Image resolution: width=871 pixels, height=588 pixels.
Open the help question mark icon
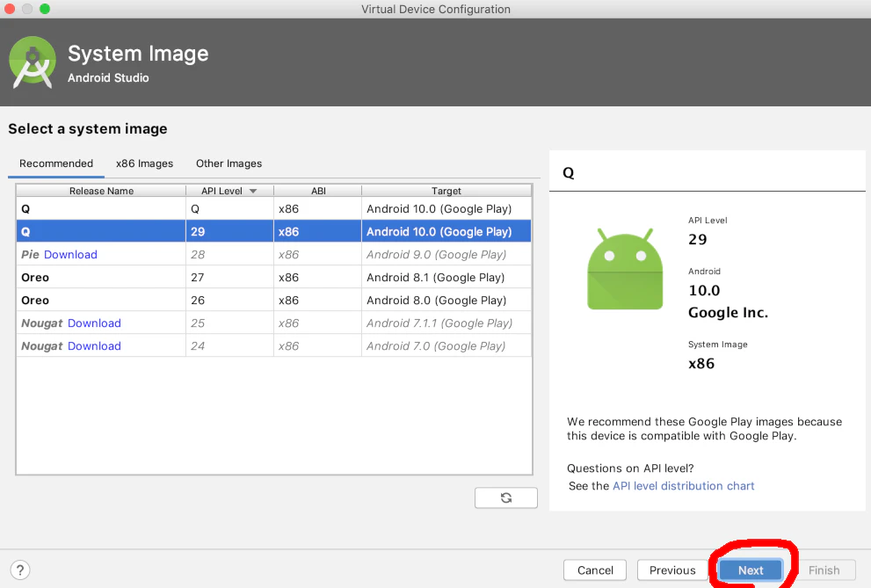pyautogui.click(x=20, y=570)
